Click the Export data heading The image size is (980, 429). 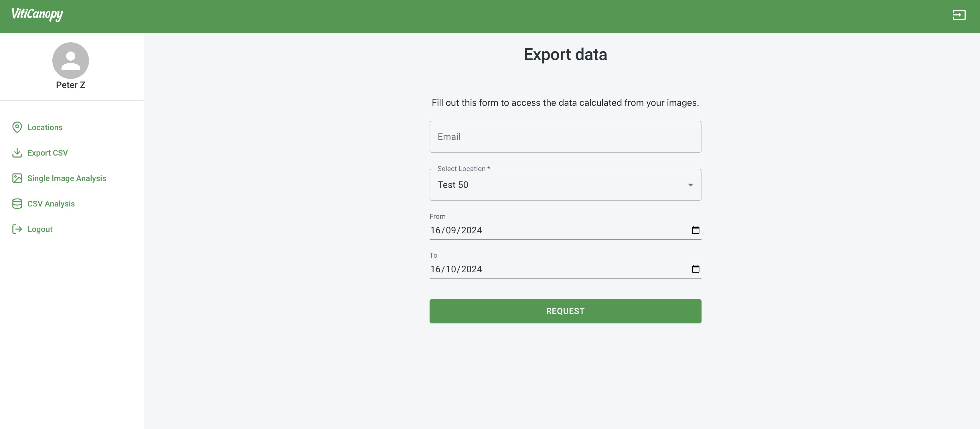565,54
